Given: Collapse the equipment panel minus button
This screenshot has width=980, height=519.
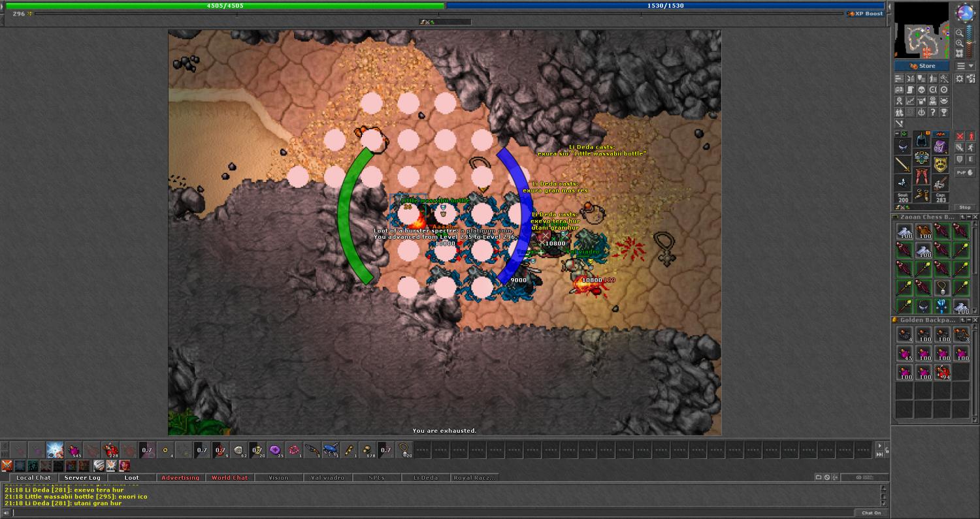Looking at the screenshot, I should pyautogui.click(x=897, y=133).
